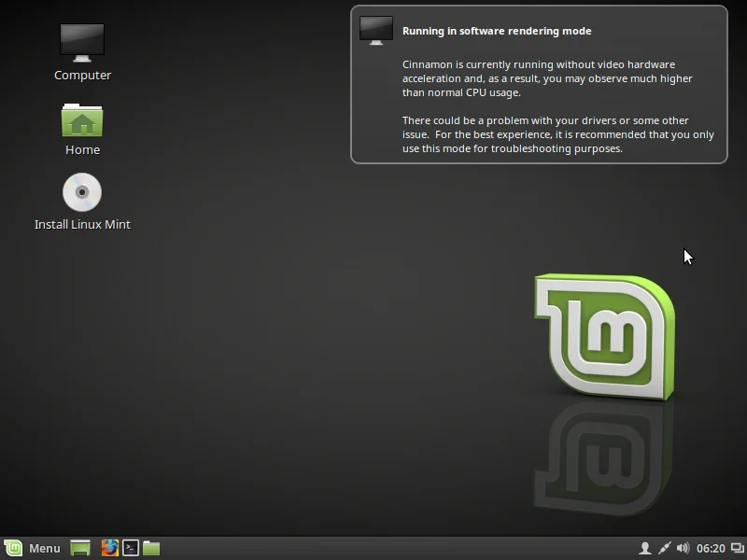This screenshot has width=747, height=560.
Task: Launch the Install Linux Mint disc icon
Action: point(82,192)
